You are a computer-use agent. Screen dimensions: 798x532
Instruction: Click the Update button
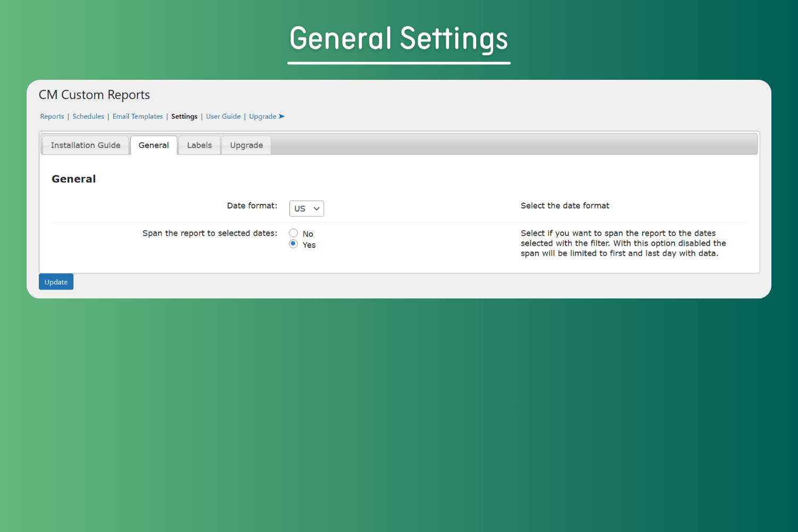pyautogui.click(x=56, y=282)
